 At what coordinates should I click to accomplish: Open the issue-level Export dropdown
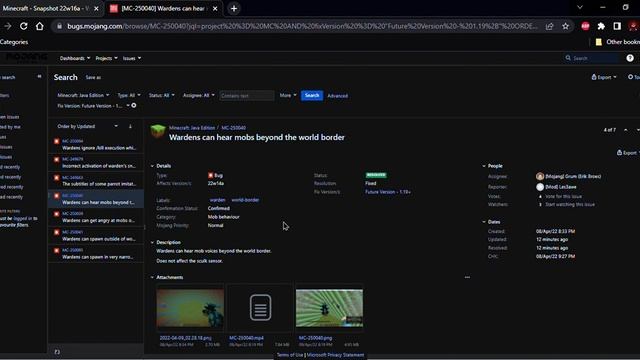pyautogui.click(x=628, y=153)
